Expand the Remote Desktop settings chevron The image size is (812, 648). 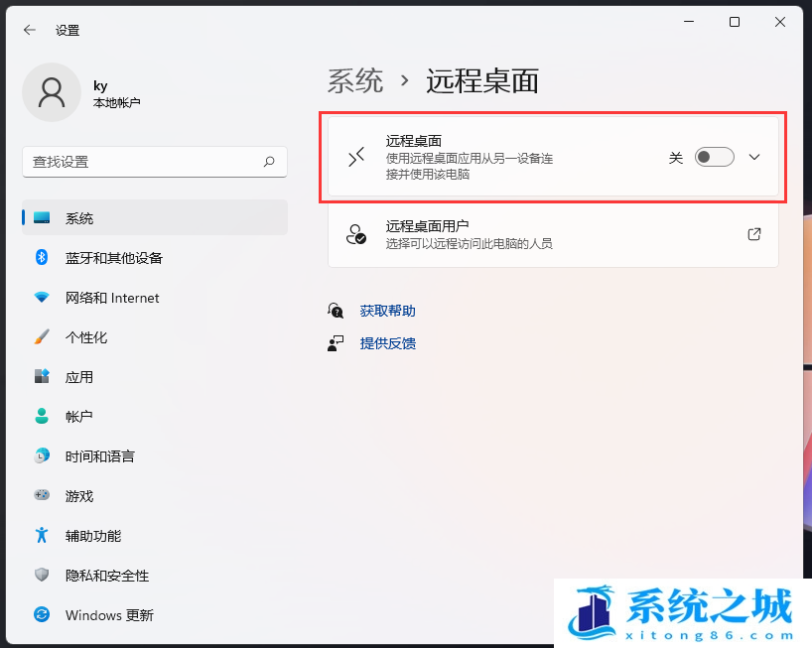pyautogui.click(x=754, y=157)
